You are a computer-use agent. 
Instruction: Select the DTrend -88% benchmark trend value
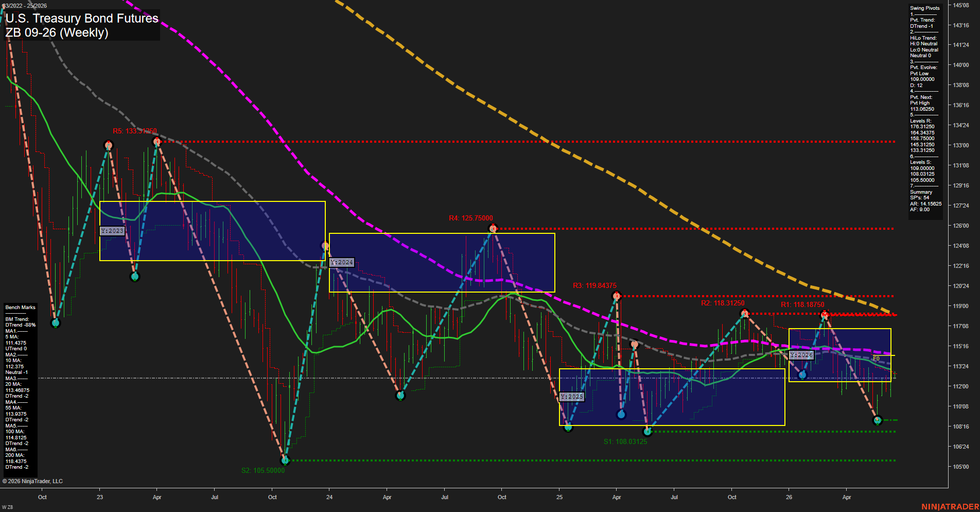tap(21, 325)
